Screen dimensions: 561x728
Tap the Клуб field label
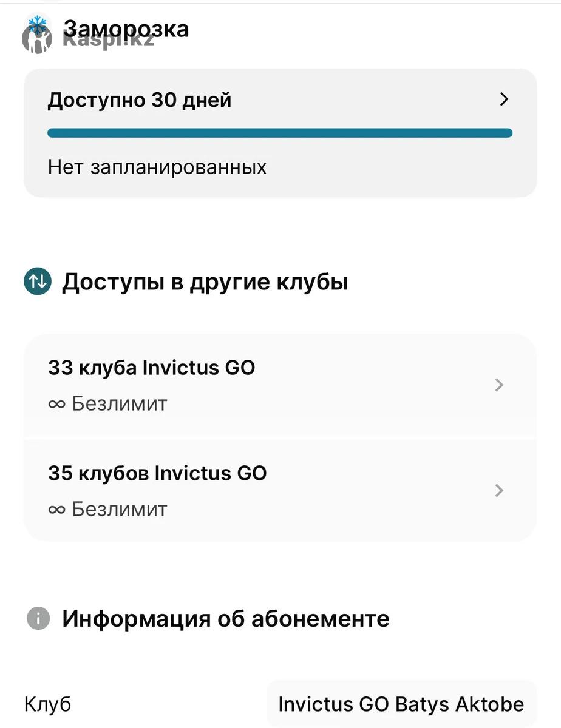click(47, 704)
